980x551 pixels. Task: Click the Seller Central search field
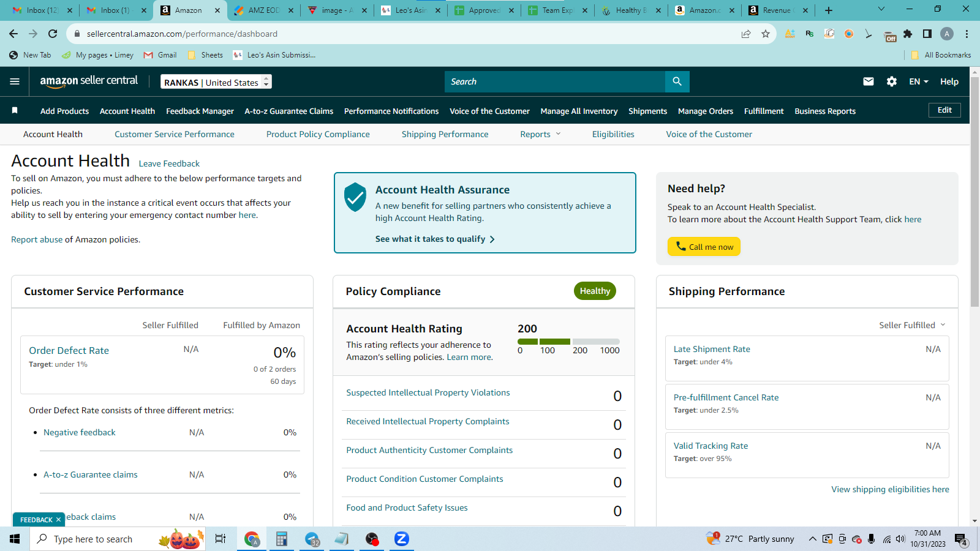coord(554,81)
